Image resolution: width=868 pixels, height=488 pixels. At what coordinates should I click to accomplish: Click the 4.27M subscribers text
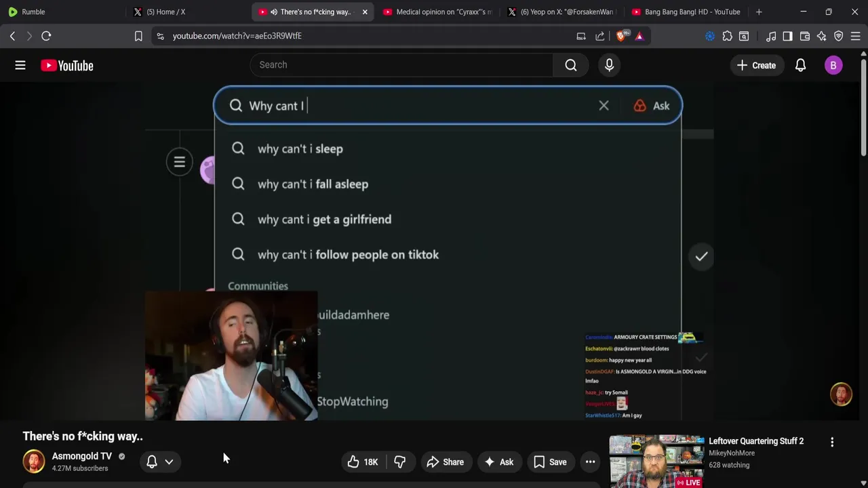click(80, 468)
